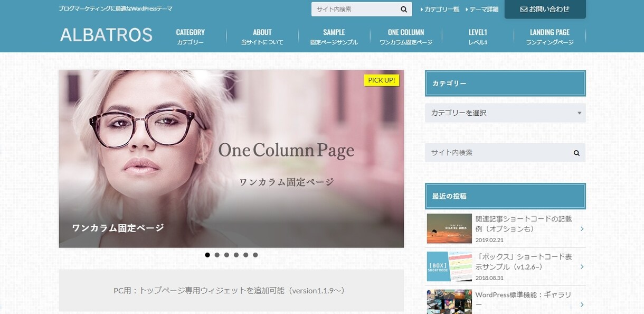644x314 pixels.
Task: Expand the カテゴリーを選択 dropdown
Action: click(x=505, y=113)
